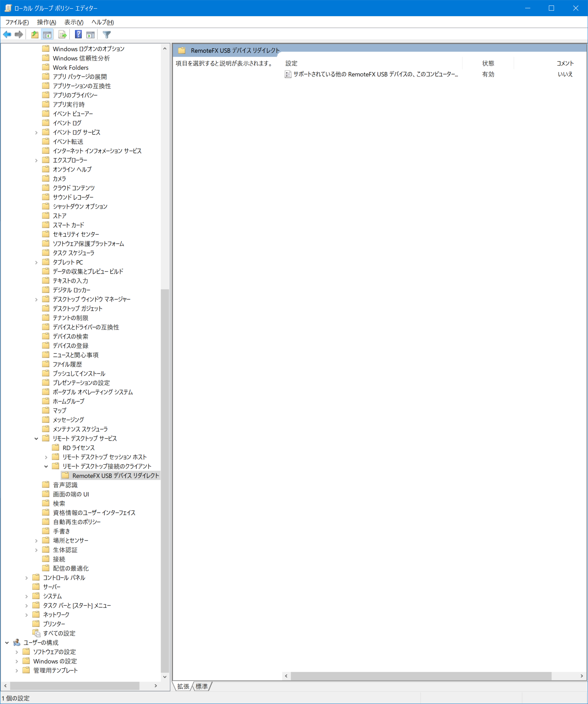The height and width of the screenshot is (704, 588).
Task: Sort by the コメント column header
Action: click(x=551, y=63)
